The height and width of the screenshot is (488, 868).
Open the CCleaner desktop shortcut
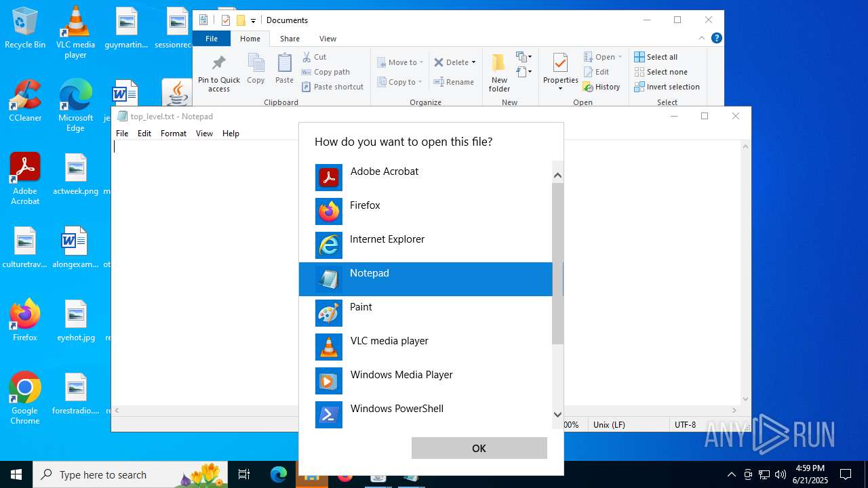[x=25, y=102]
